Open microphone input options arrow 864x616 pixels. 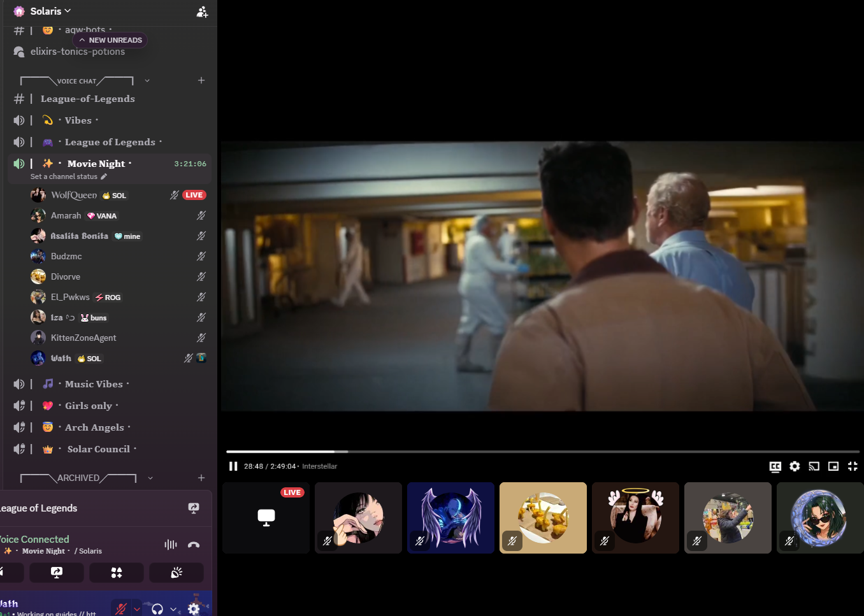(x=137, y=609)
